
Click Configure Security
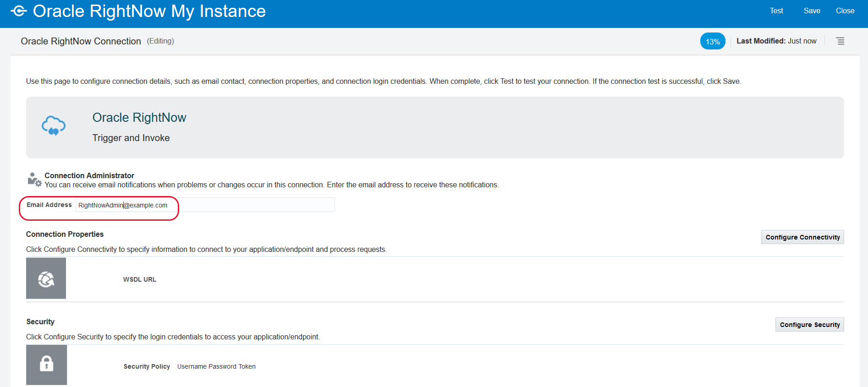(x=809, y=324)
